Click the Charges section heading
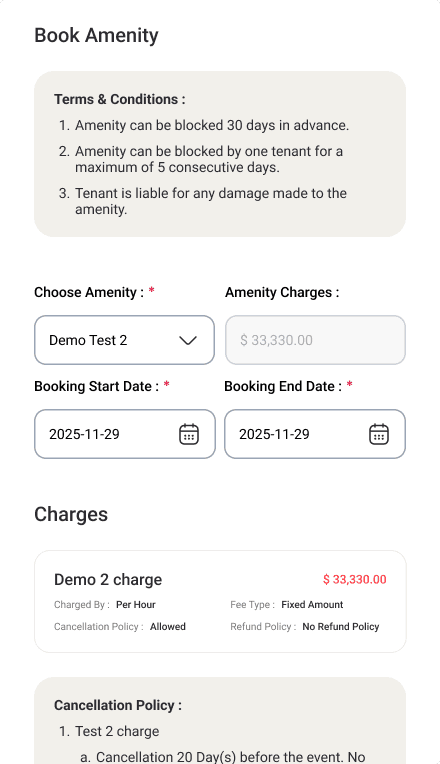This screenshot has height=764, width=440. [x=71, y=515]
